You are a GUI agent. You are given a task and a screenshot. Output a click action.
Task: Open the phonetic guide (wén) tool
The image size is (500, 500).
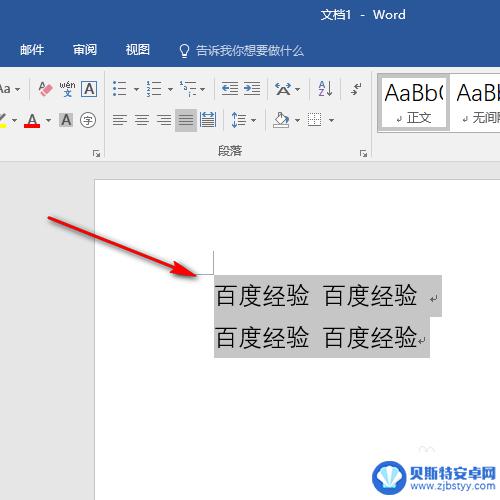67,89
